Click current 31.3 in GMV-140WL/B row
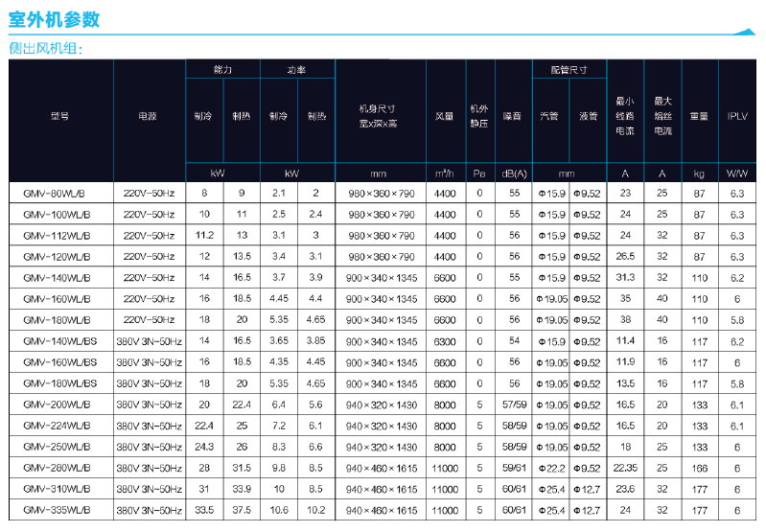The width and height of the screenshot is (766, 532). [x=625, y=277]
